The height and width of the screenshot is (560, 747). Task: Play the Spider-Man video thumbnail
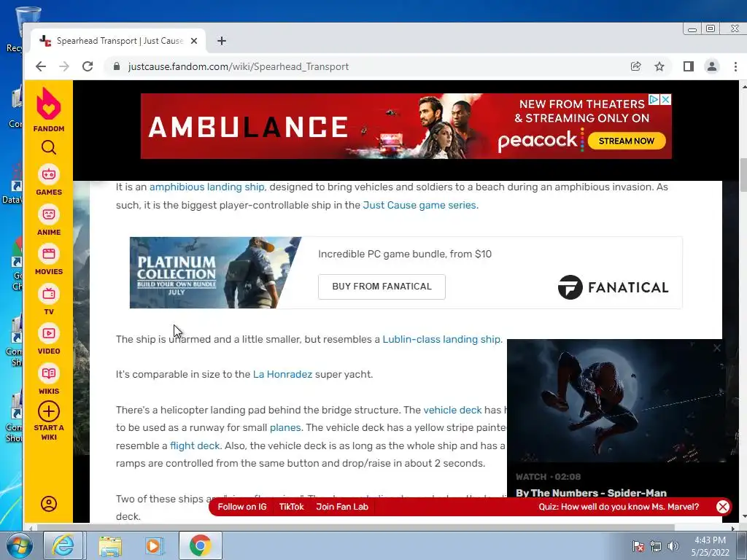coord(617,401)
